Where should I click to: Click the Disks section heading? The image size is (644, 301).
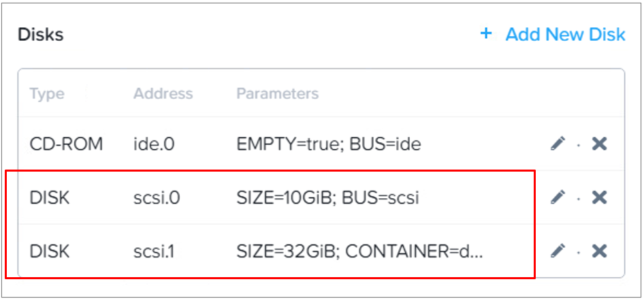click(41, 35)
